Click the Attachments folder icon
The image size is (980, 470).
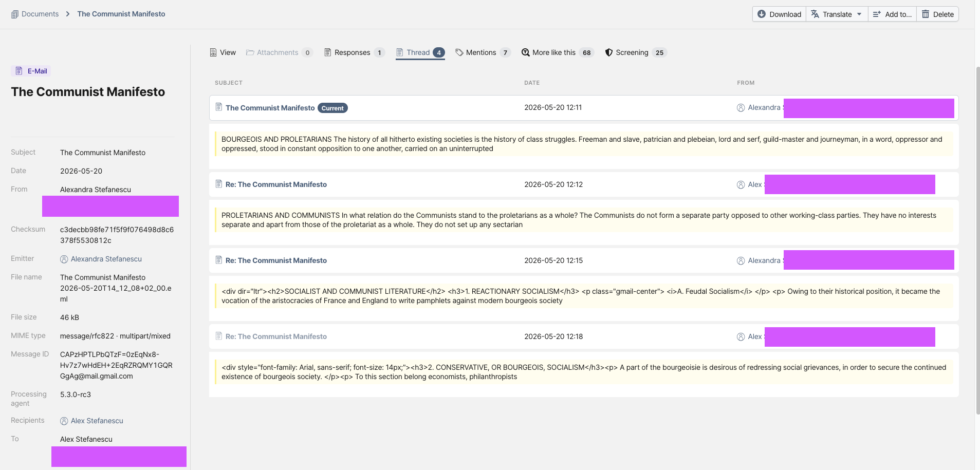[250, 52]
